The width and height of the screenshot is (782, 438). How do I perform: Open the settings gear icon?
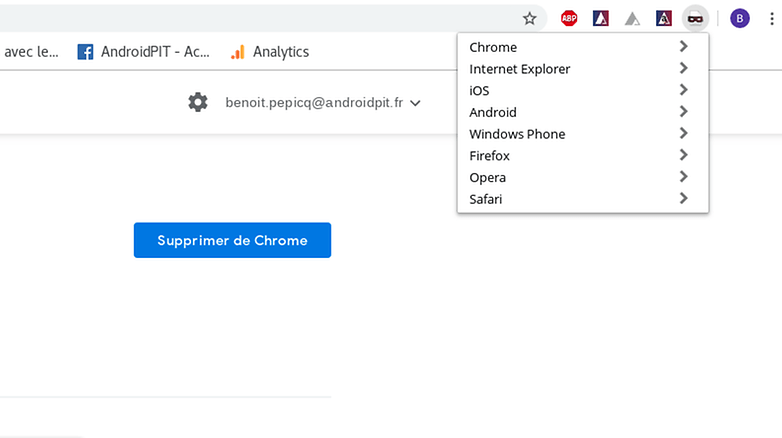198,102
